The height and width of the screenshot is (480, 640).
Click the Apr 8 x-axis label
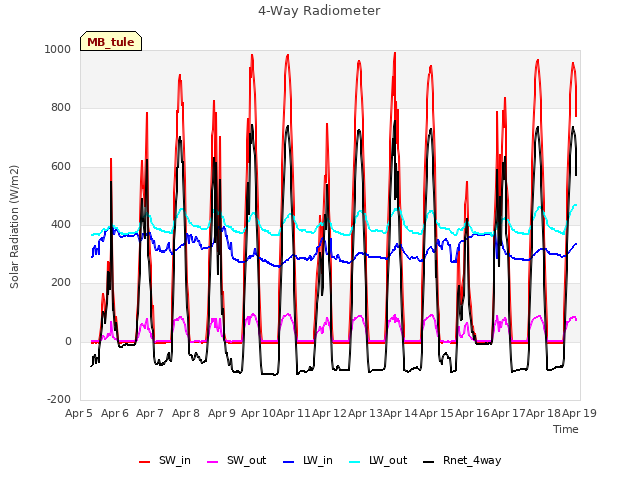(x=186, y=413)
